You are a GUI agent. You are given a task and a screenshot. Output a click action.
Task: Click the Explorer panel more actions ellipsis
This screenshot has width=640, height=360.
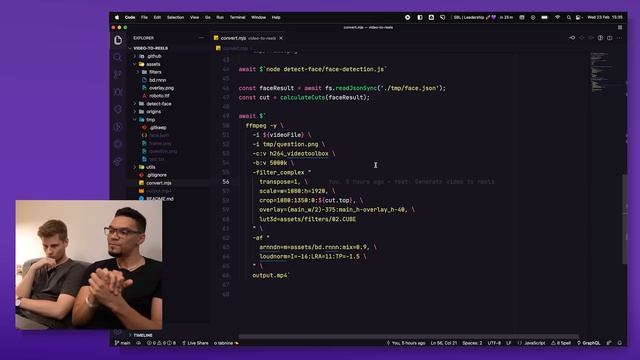tap(201, 38)
